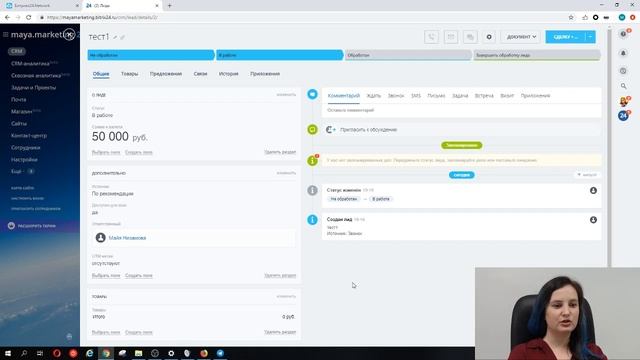Open the Задача timeline tab
Viewport: 640px width, 360px height.
point(460,96)
